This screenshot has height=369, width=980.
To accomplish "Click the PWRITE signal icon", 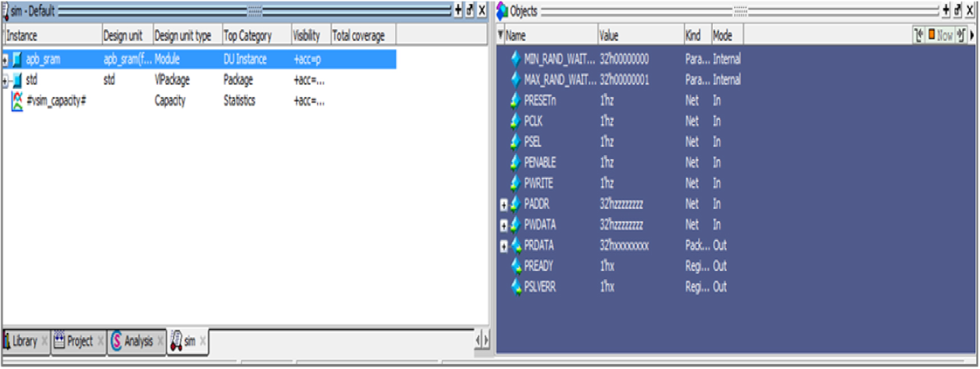I will coord(516,184).
